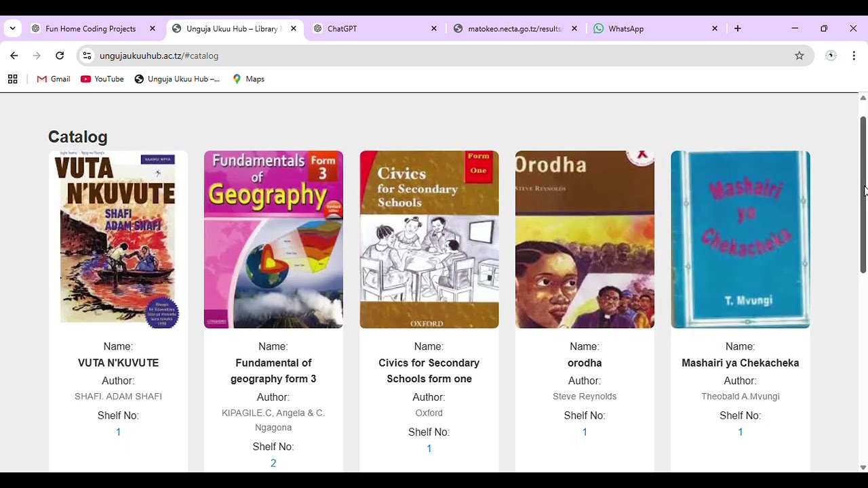Click author Steve Reynolds
Viewport: 868px width, 488px height.
tap(585, 396)
